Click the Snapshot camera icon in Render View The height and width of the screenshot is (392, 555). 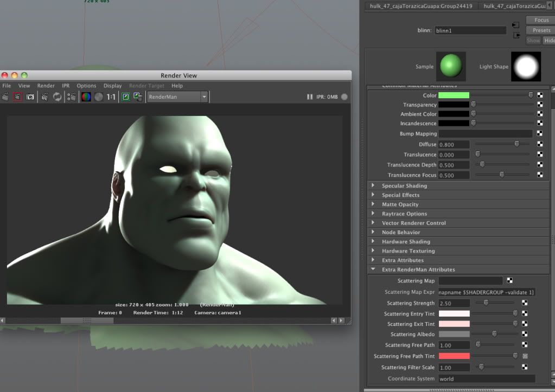point(30,97)
